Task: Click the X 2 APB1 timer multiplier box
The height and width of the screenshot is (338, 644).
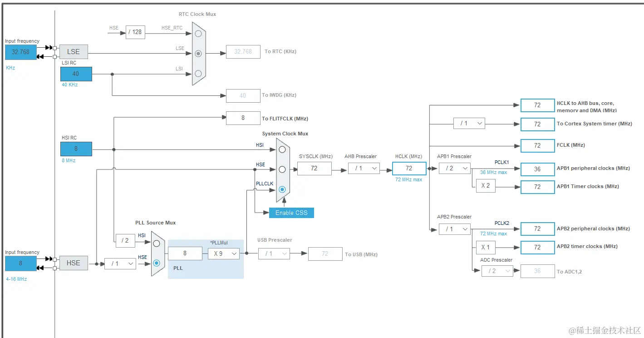Action: coord(486,186)
